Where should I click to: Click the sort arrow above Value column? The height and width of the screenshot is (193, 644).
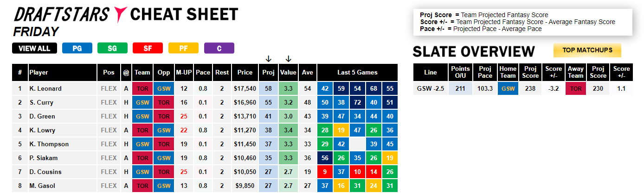tap(288, 59)
